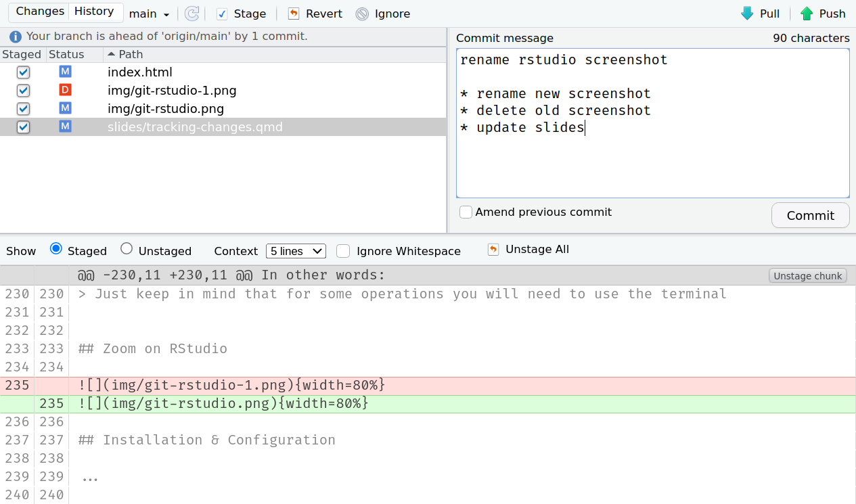Click the Stage checkmark icon in toolbar

[222, 14]
